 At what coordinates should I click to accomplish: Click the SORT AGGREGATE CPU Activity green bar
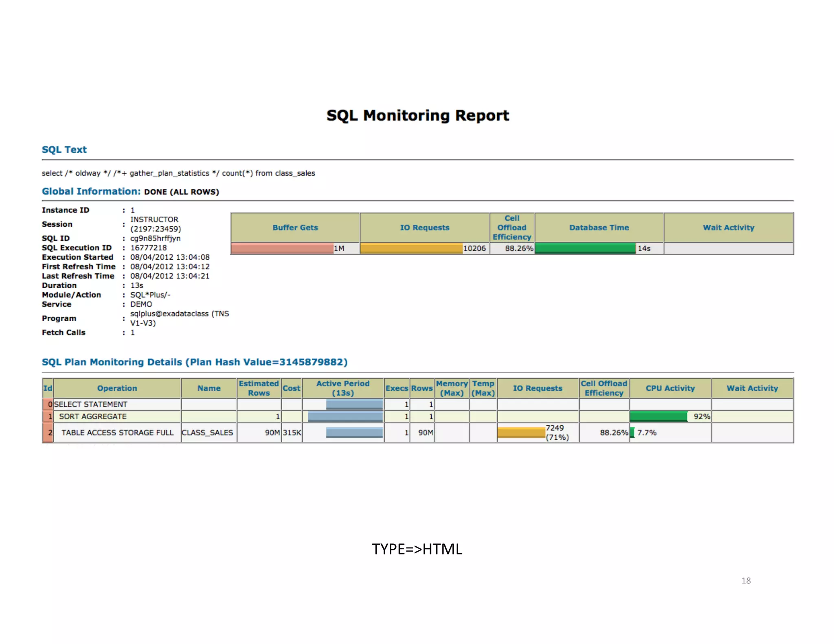(658, 416)
